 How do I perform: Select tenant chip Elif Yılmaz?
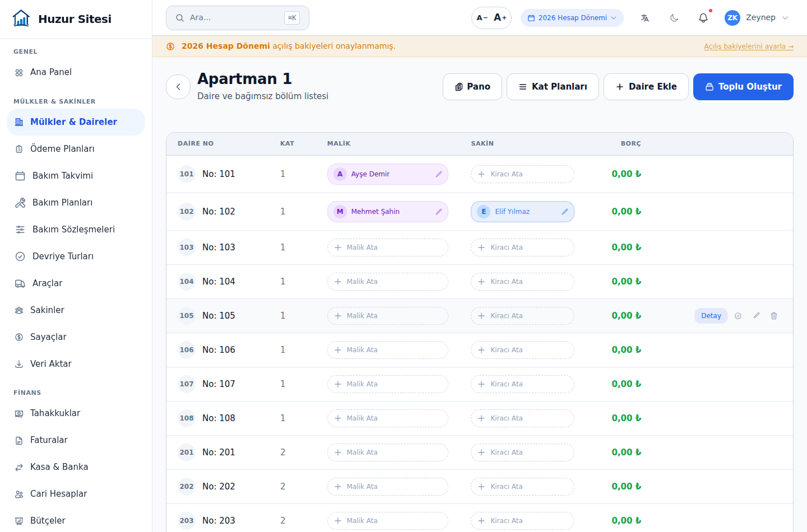point(522,212)
